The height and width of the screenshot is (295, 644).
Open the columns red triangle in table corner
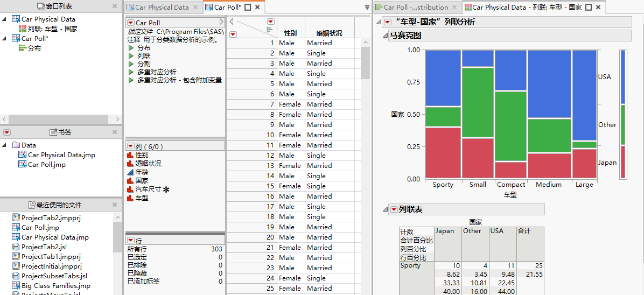click(271, 22)
